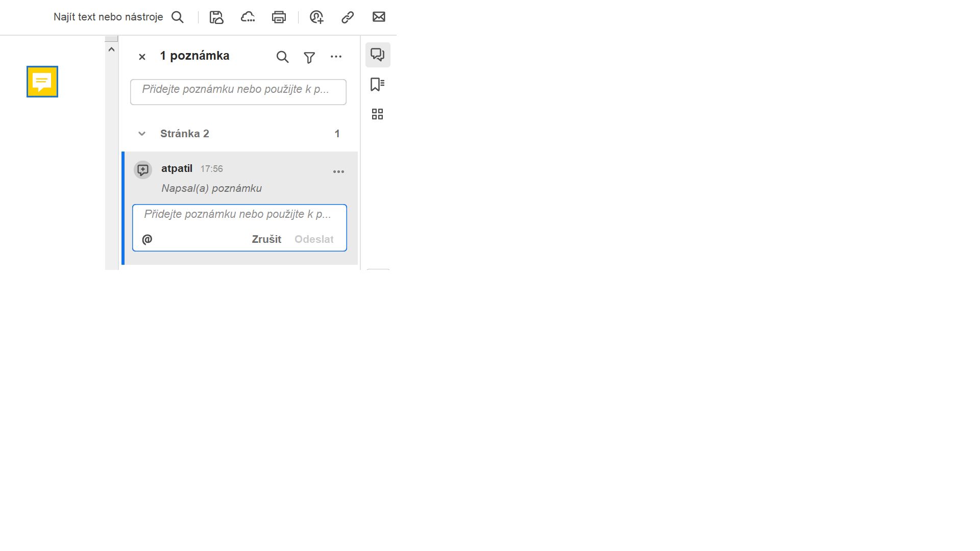Click the search magnifier in top toolbar
Screen dimensions: 980x551
(177, 17)
